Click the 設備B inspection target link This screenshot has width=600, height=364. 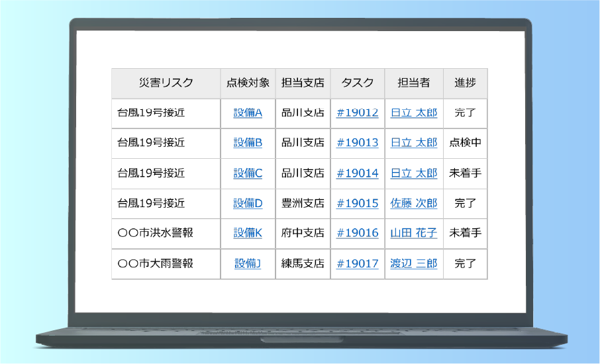[x=248, y=143]
